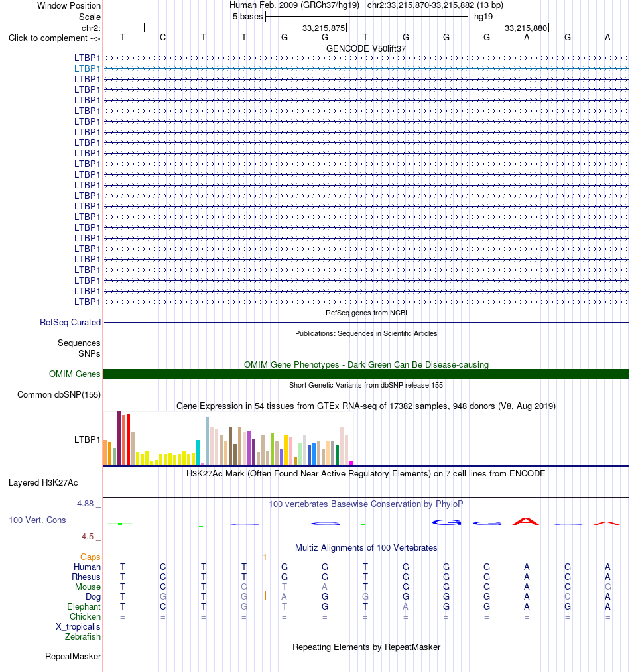Select the light-blue highlighted LTBP1 transcript label
Screen dimensions: 630x672
(x=87, y=68)
